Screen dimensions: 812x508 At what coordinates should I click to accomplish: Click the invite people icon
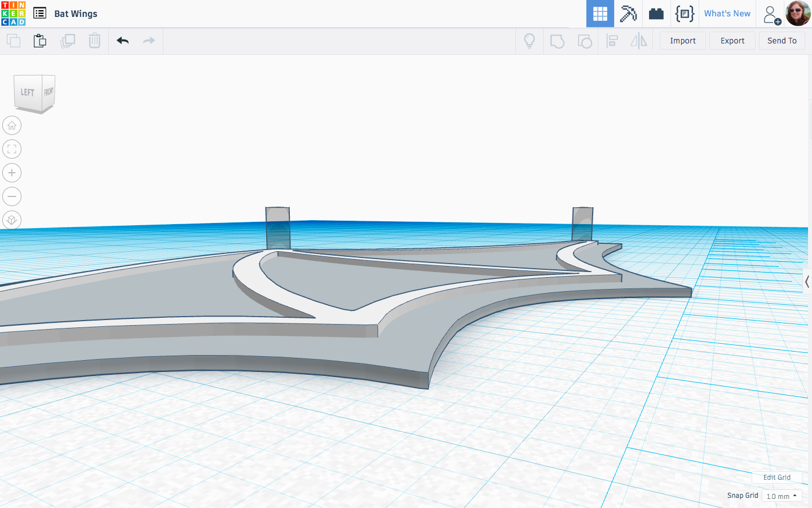771,15
